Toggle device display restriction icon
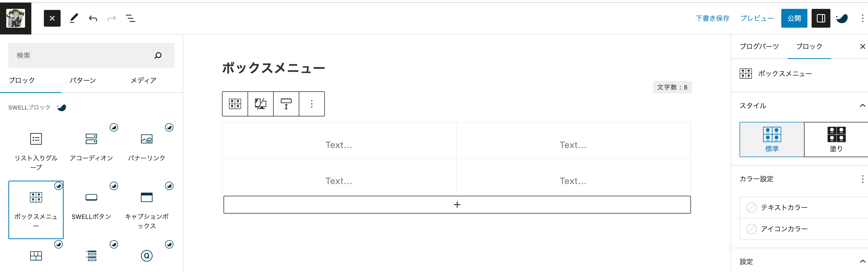 coord(260,104)
